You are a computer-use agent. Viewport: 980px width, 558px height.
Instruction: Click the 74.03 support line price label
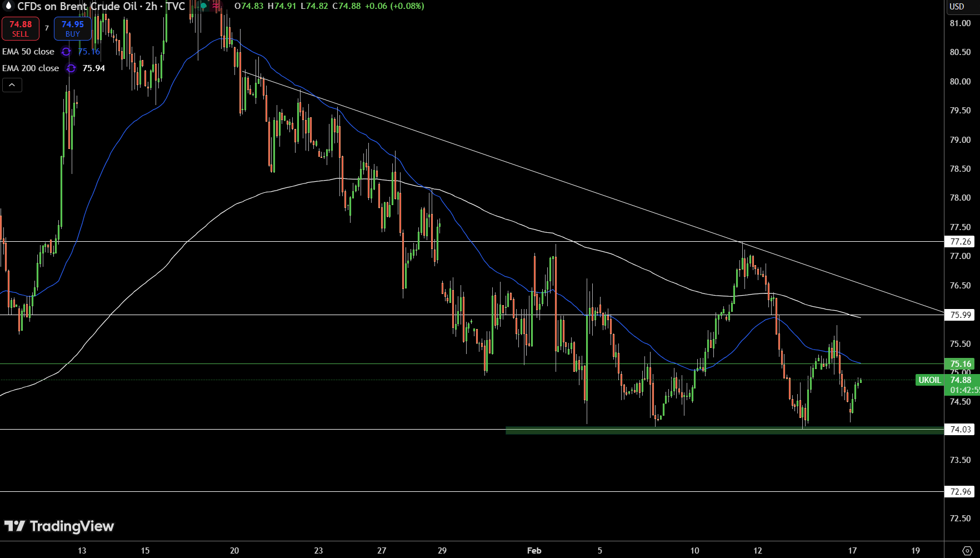pyautogui.click(x=960, y=430)
